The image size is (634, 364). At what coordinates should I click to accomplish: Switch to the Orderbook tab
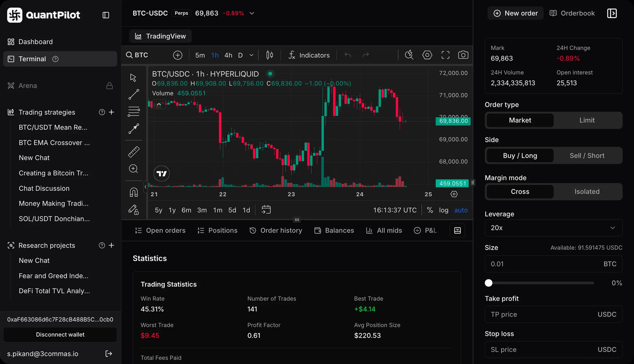(572, 13)
